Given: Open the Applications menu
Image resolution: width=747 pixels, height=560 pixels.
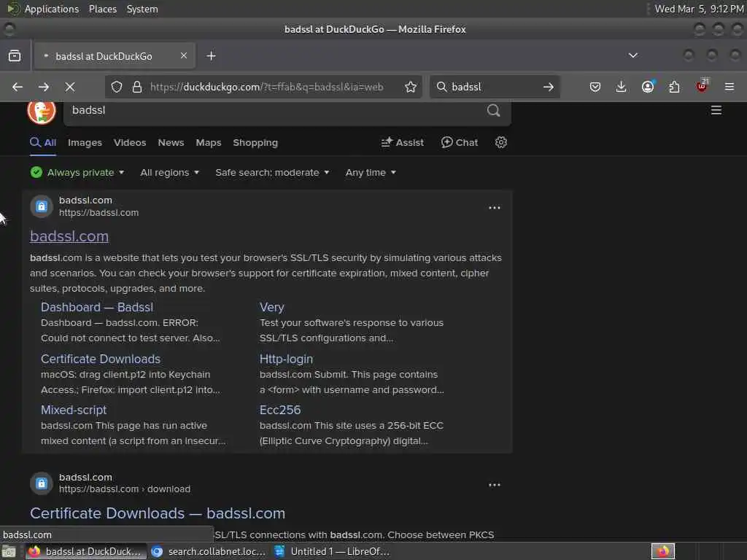Looking at the screenshot, I should pyautogui.click(x=52, y=9).
